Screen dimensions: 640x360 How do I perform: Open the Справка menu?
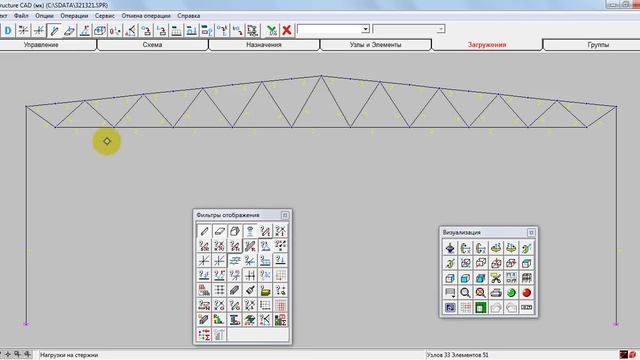point(189,16)
